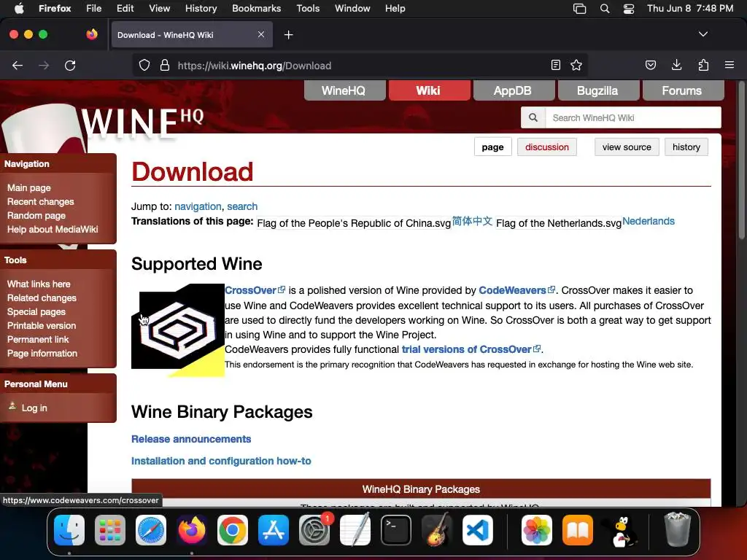Open Release announcements link

click(191, 438)
